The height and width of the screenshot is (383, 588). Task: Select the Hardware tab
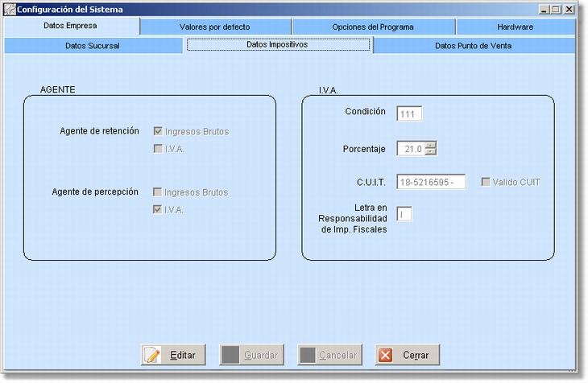515,27
